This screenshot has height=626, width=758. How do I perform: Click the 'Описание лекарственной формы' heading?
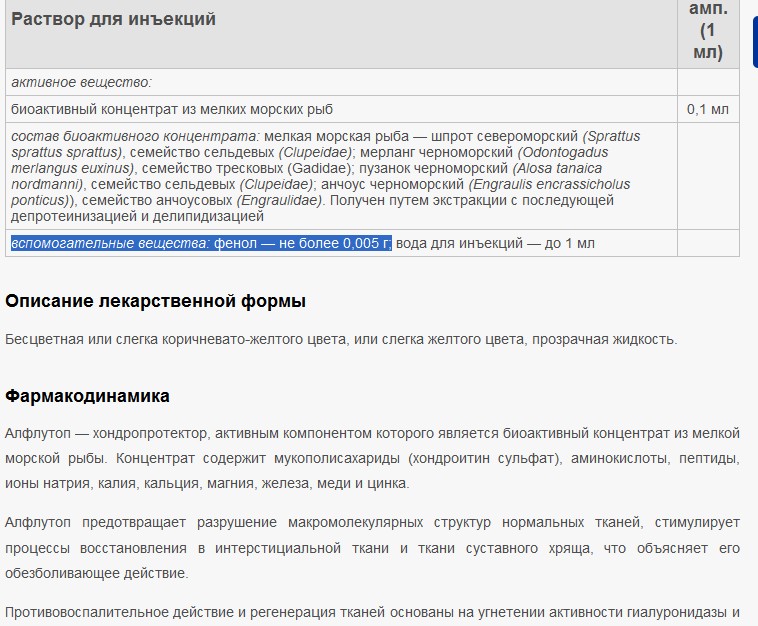tap(155, 301)
